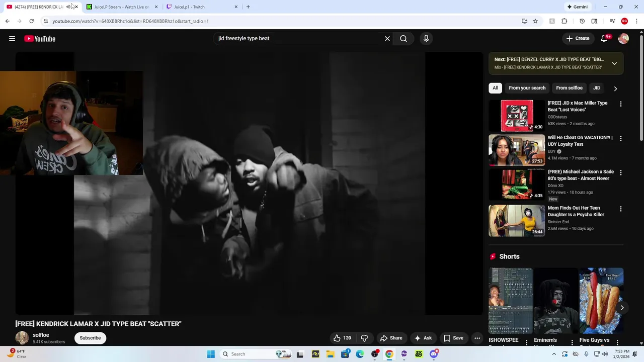Open options for ISHOWSPEED short
The width and height of the screenshot is (644, 362).
(x=527, y=342)
